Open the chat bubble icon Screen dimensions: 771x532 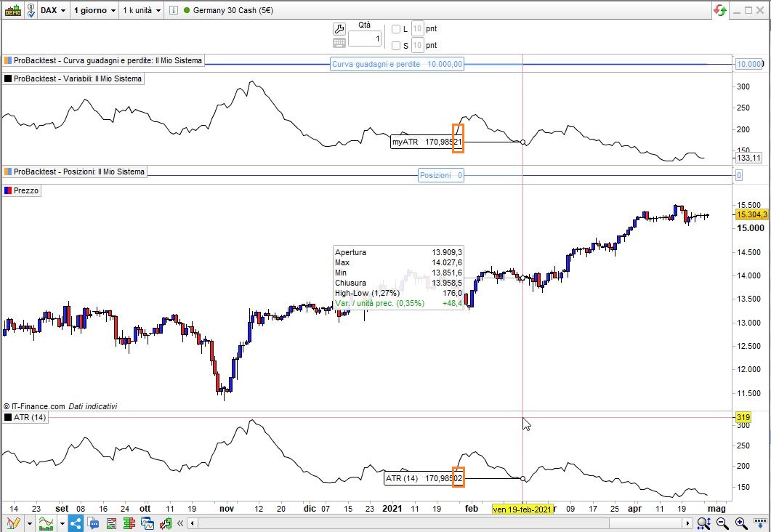pos(93,523)
